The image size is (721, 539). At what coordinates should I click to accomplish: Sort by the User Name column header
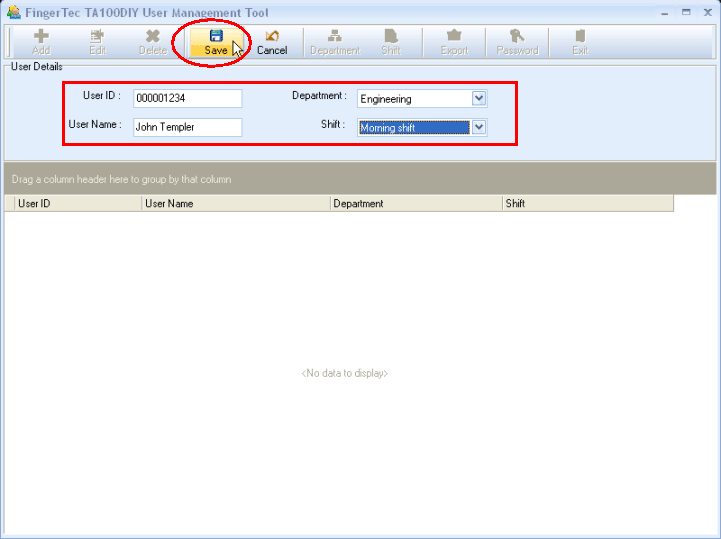(x=236, y=203)
